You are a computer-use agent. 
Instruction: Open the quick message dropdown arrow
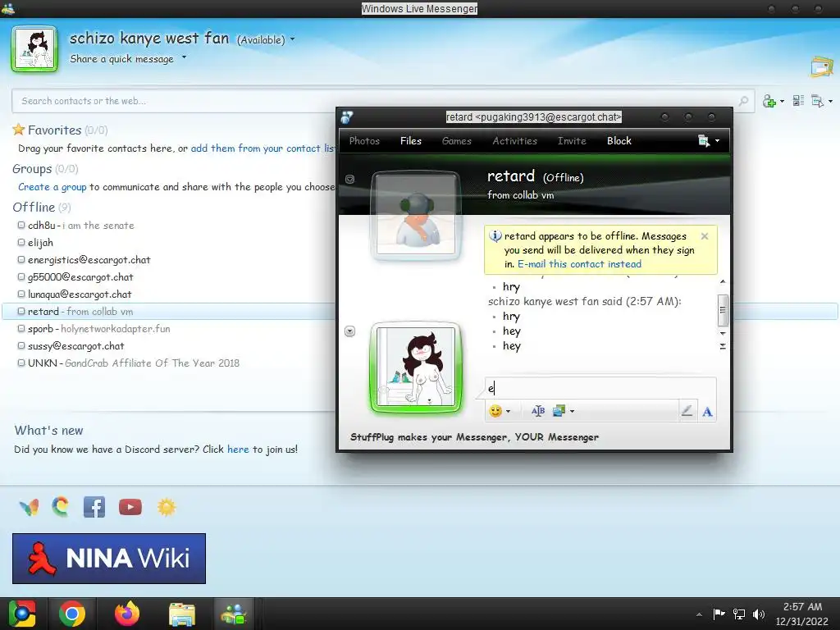tap(184, 57)
